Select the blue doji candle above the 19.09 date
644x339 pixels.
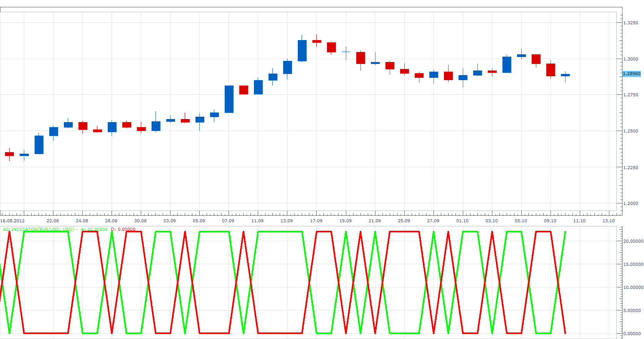[346, 52]
